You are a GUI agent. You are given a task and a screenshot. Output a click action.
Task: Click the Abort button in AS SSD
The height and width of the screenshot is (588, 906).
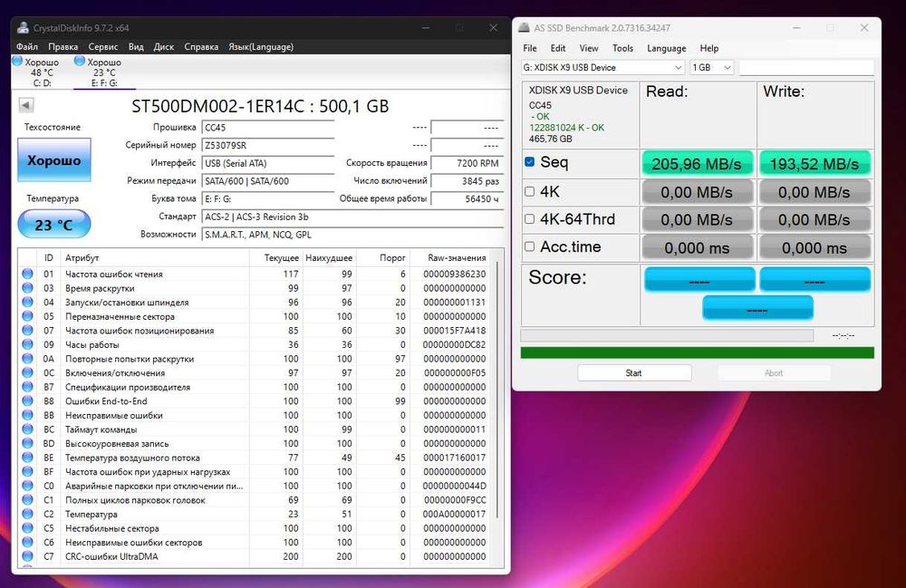coord(774,373)
